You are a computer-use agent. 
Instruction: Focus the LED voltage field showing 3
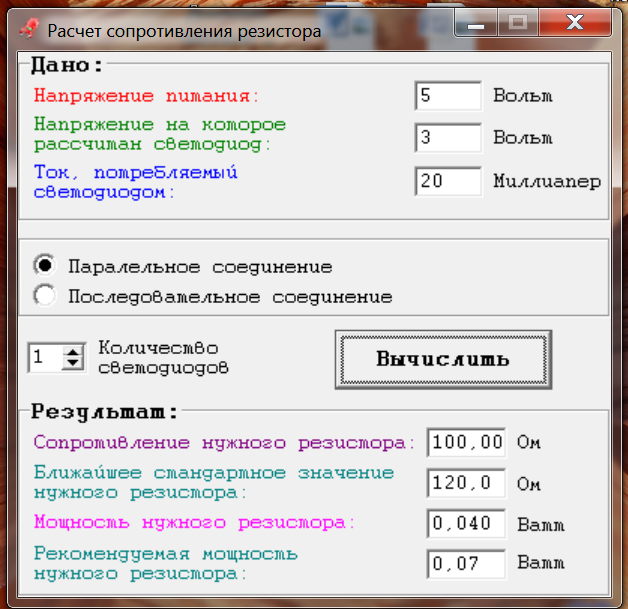tap(447, 137)
